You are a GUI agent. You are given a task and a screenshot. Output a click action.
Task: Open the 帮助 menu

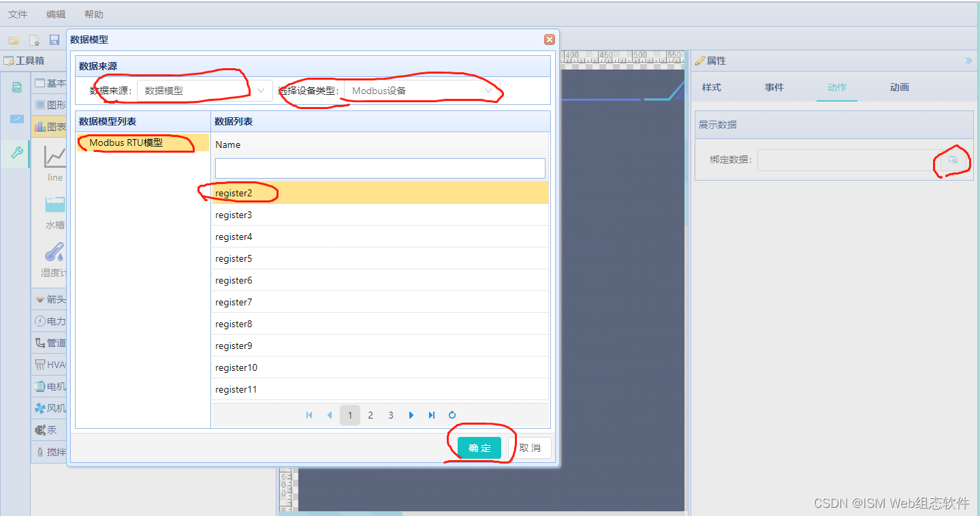click(94, 14)
